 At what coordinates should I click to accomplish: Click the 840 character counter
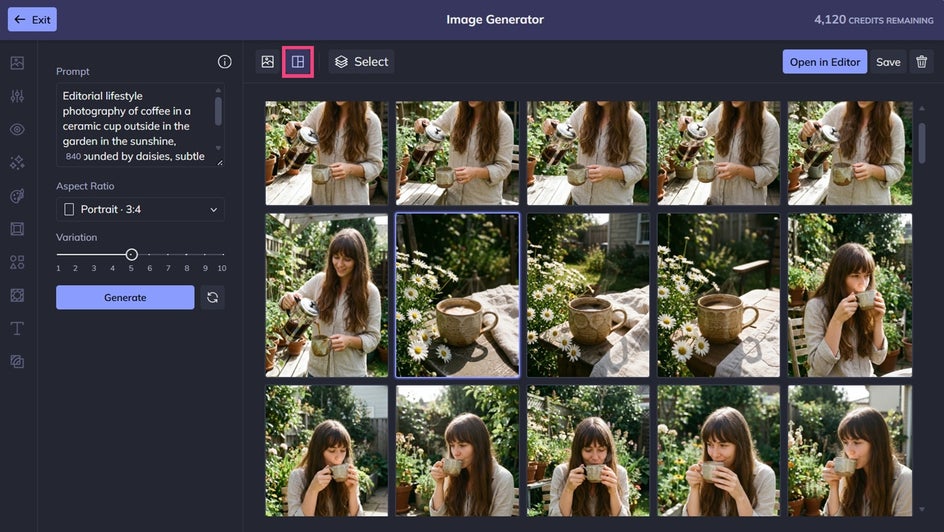click(73, 156)
